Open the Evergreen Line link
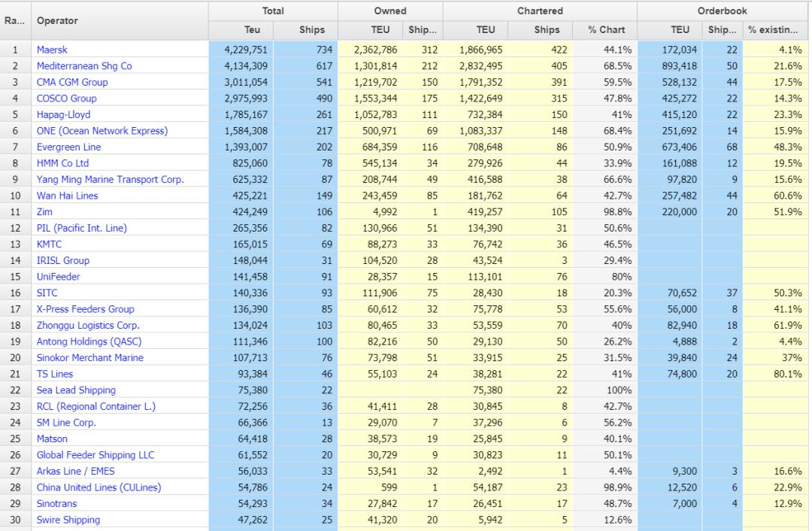Screen dimensions: 812x531 pyautogui.click(x=68, y=147)
